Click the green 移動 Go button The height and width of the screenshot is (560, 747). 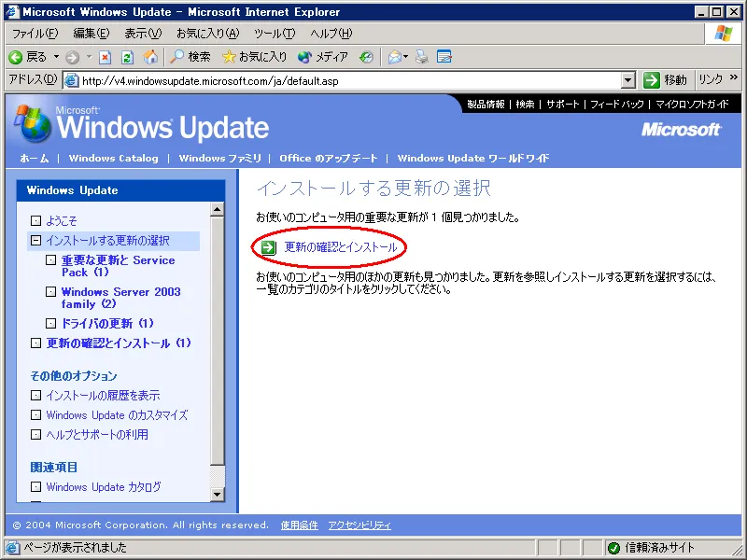(665, 80)
